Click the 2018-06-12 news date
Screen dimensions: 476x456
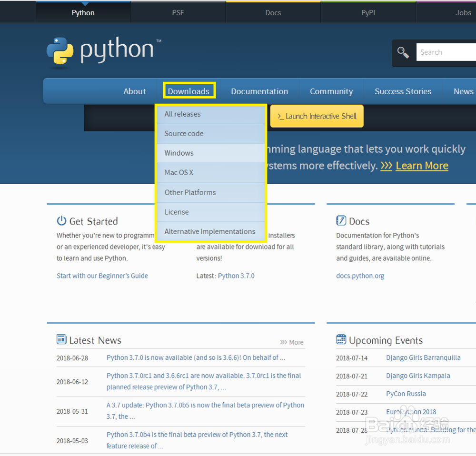[x=72, y=382]
